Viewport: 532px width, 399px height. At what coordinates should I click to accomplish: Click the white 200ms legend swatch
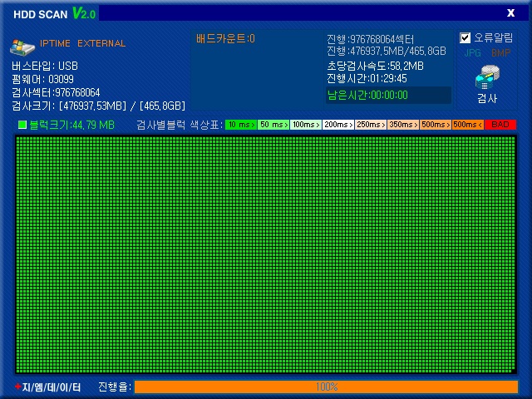[338, 125]
